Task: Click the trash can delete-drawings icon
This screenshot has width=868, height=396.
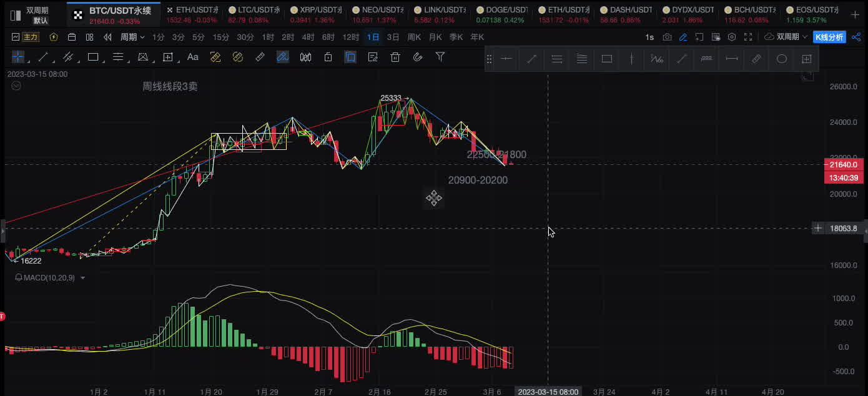Action: coord(395,57)
